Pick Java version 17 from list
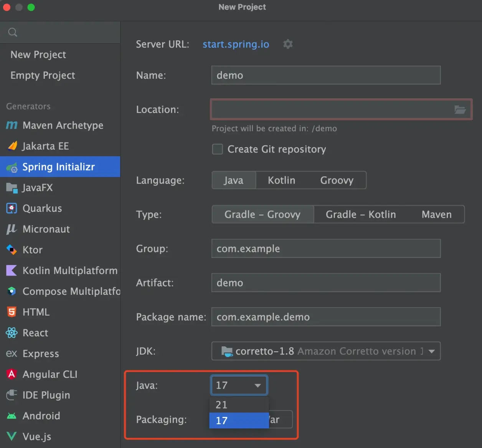Viewport: 482px width, 448px height. pyautogui.click(x=239, y=420)
